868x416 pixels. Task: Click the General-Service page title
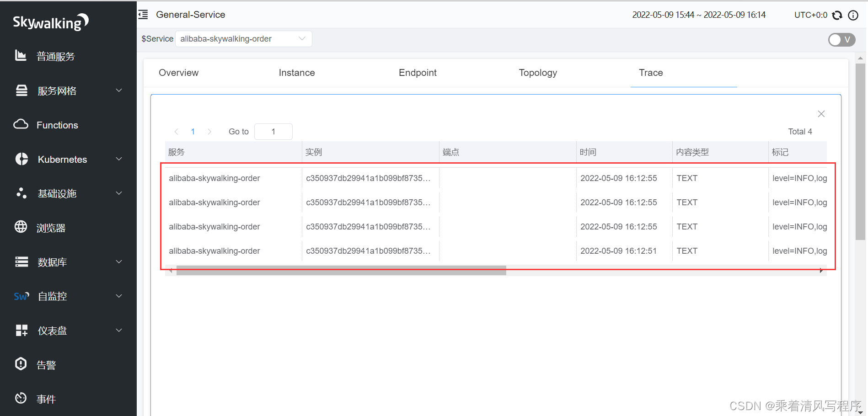click(x=191, y=15)
